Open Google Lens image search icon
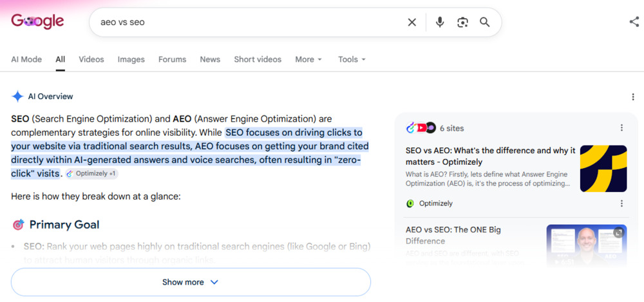Screen dimensions: 644x302 (462, 22)
